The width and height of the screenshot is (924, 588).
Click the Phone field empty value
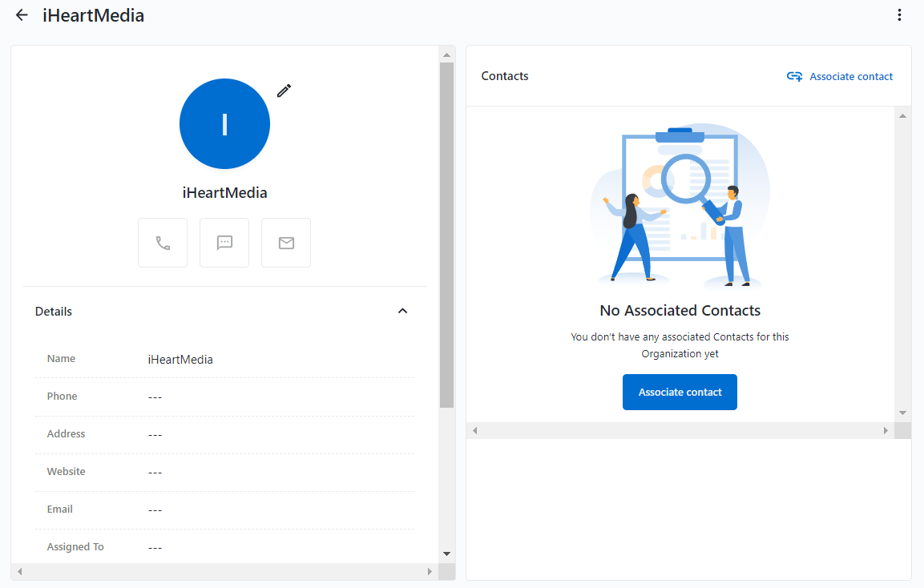tap(155, 397)
